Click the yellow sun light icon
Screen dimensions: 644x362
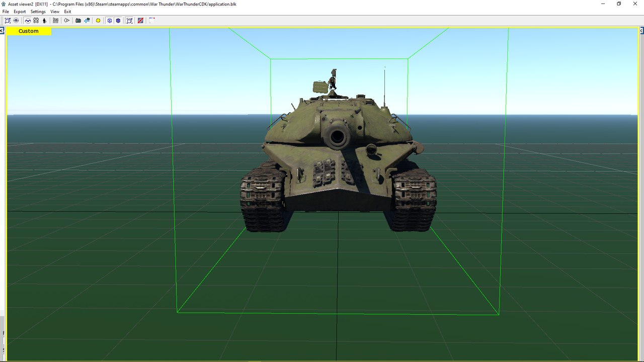98,21
